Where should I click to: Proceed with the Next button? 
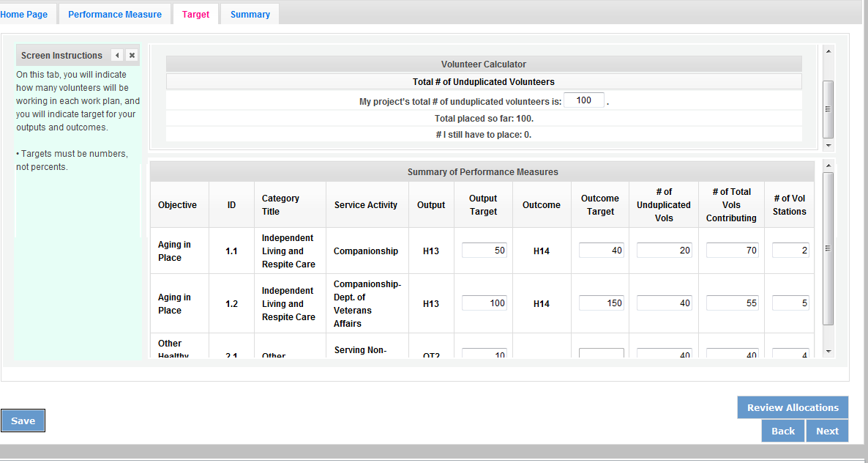(x=827, y=431)
